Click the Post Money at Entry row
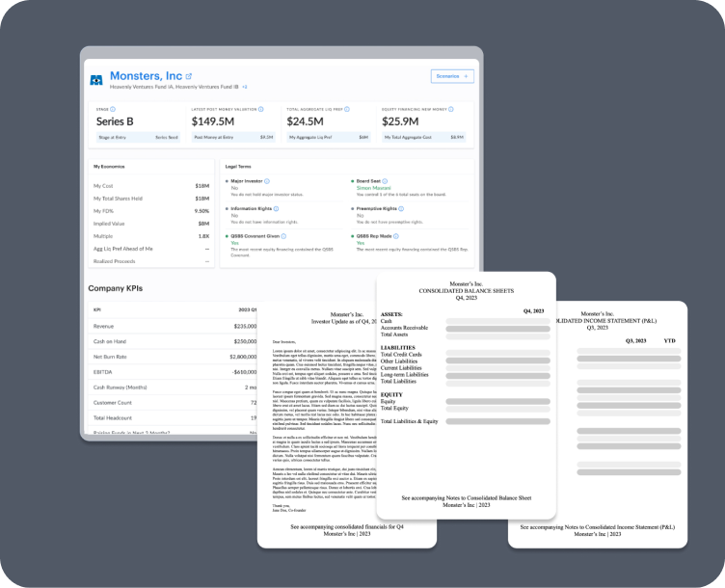Image resolution: width=725 pixels, height=588 pixels. (233, 137)
